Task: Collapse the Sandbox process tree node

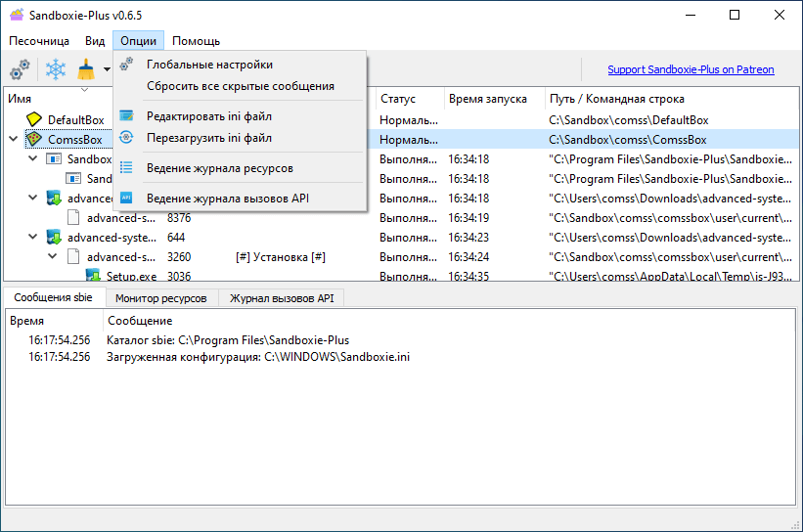Action: click(x=33, y=158)
